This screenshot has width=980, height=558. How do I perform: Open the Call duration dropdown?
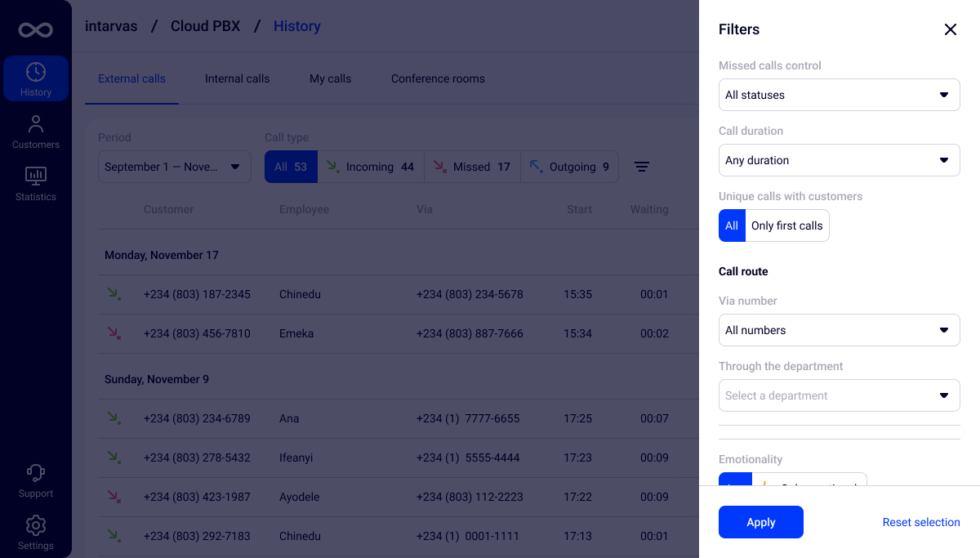(839, 160)
